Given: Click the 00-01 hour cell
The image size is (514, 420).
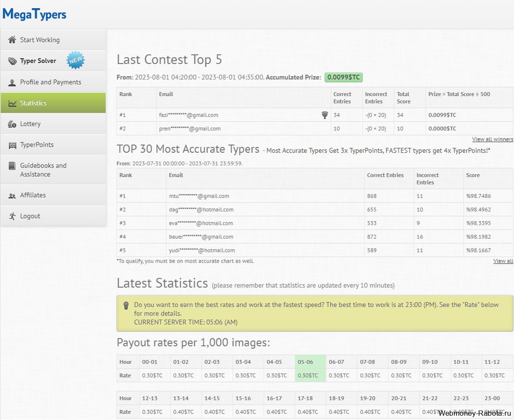Looking at the screenshot, I should click(x=154, y=362).
